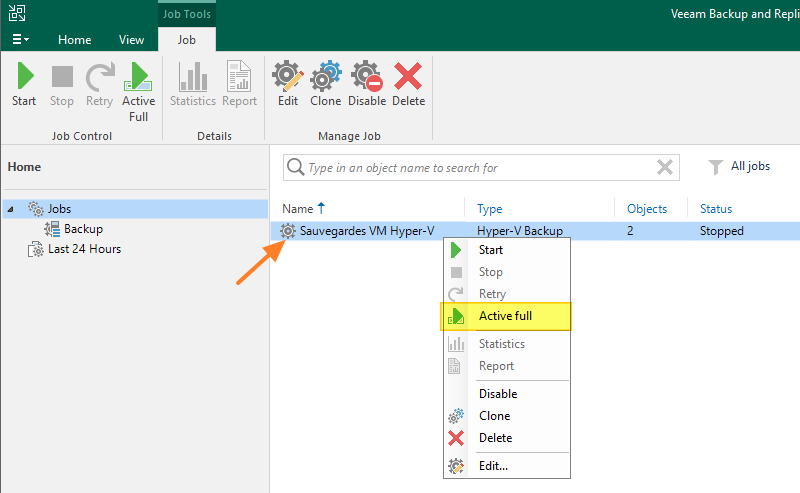Screen dimensions: 800x493
Task: Choose Clone in the context menu
Action: tap(507, 416)
